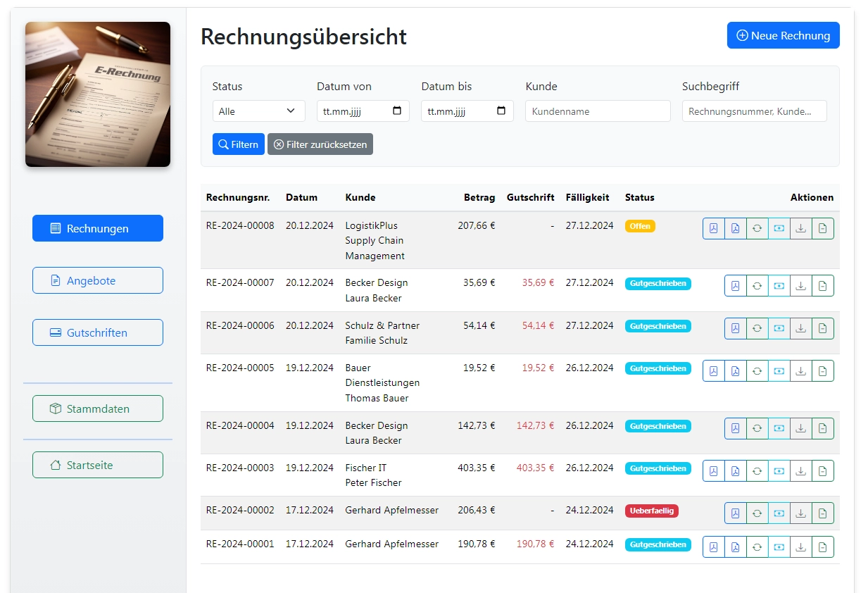The image size is (868, 593).
Task: Click Filter zurücksetzen
Action: 320,144
